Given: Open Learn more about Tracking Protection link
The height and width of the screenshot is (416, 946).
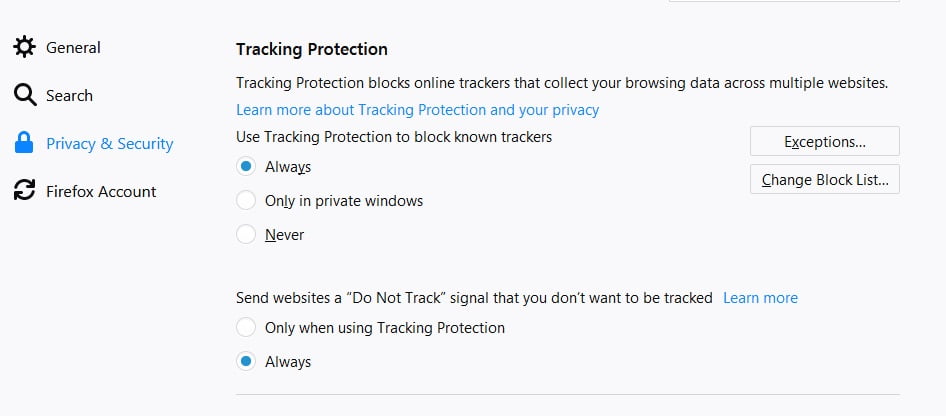Looking at the screenshot, I should click(417, 109).
